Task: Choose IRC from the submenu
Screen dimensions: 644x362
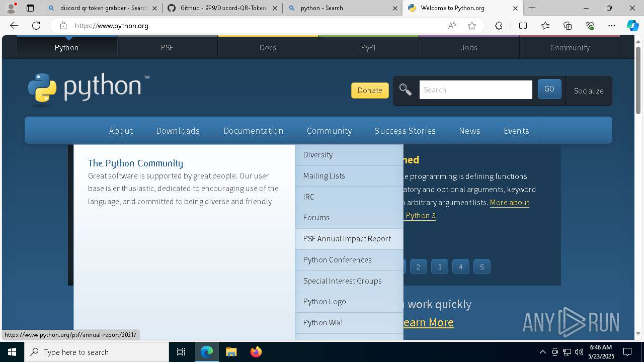Action: tap(349, 197)
